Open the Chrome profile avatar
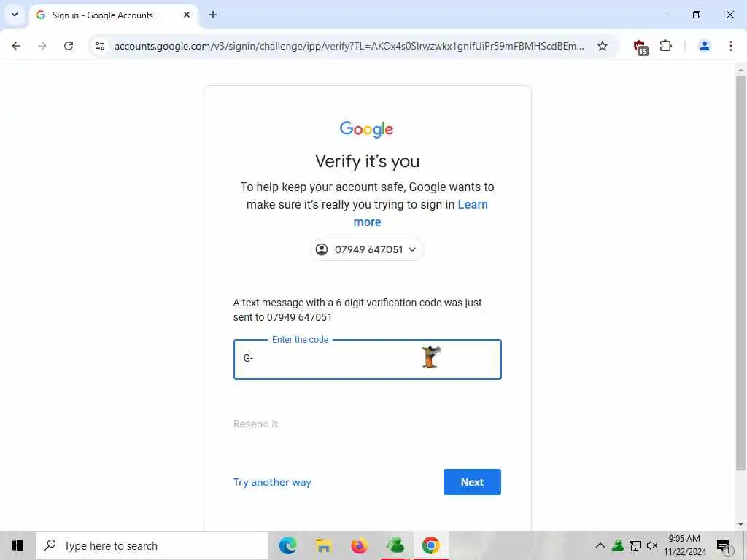The width and height of the screenshot is (747, 560). 704,46
